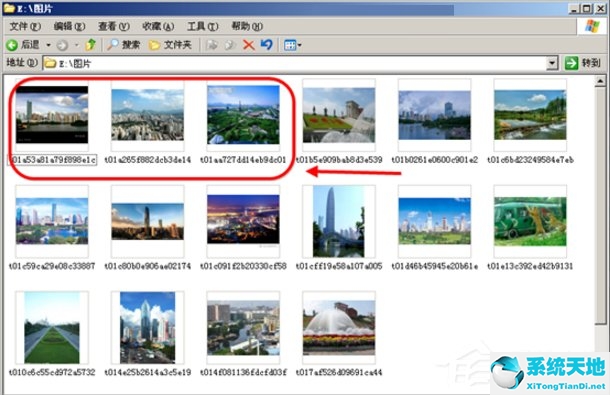Open the Favorites (收藏) menu
The width and height of the screenshot is (610, 395).
pos(158,26)
